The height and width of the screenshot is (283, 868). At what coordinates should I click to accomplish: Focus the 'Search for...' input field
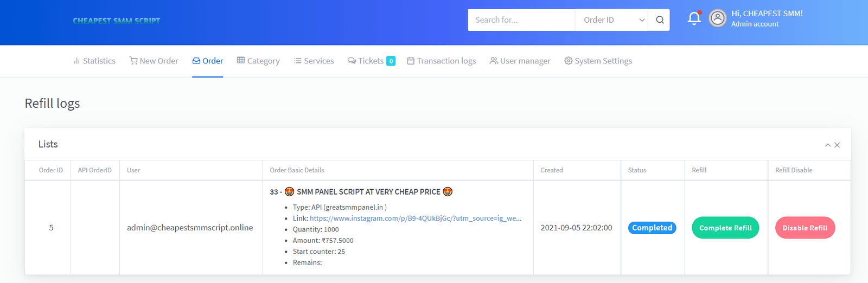point(521,20)
